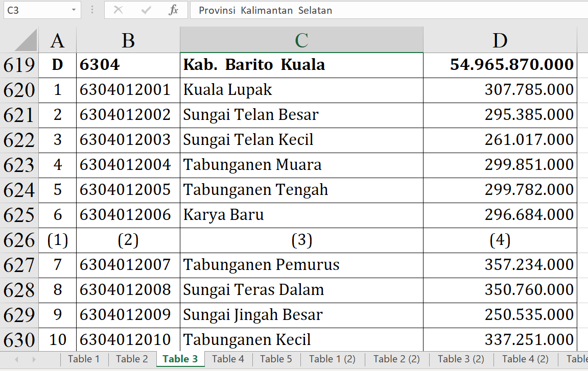Select the Tabunganen Kecil cell

[x=301, y=340]
